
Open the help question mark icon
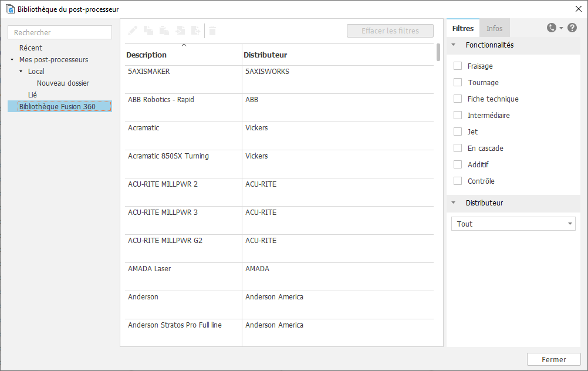pos(572,28)
